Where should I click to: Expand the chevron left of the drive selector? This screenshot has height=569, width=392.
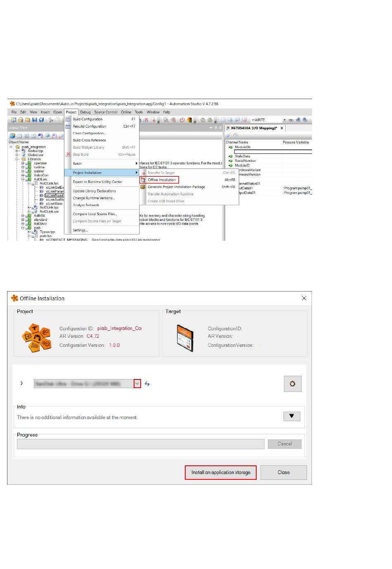point(21,383)
